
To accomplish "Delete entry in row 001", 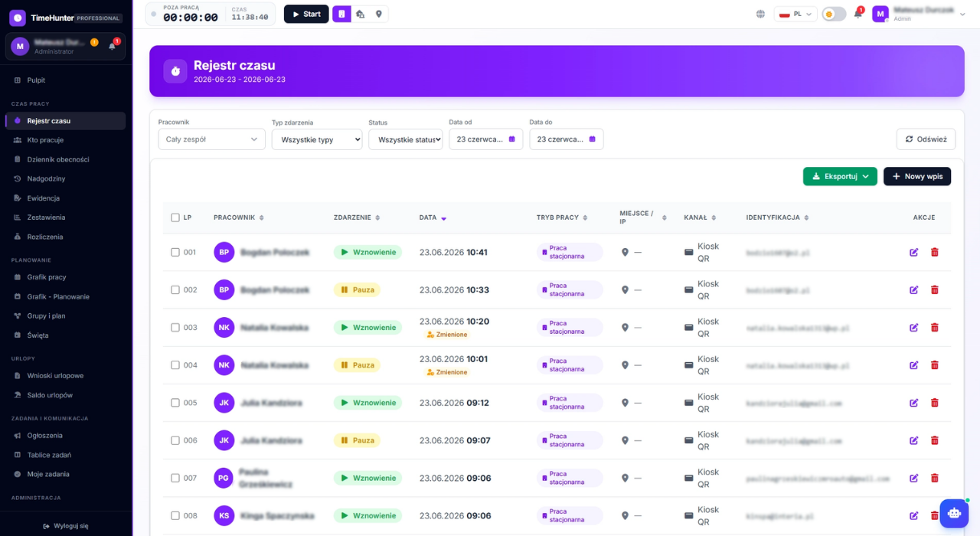I will [934, 252].
